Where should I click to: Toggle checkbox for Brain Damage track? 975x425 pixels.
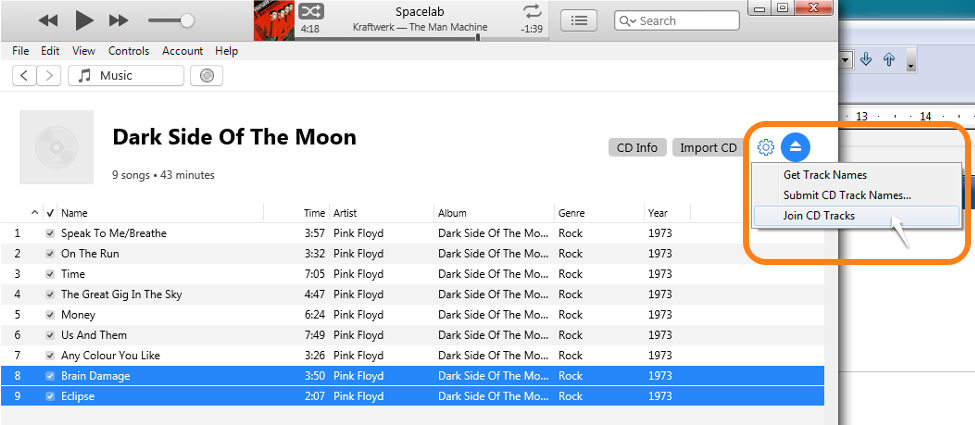tap(50, 376)
